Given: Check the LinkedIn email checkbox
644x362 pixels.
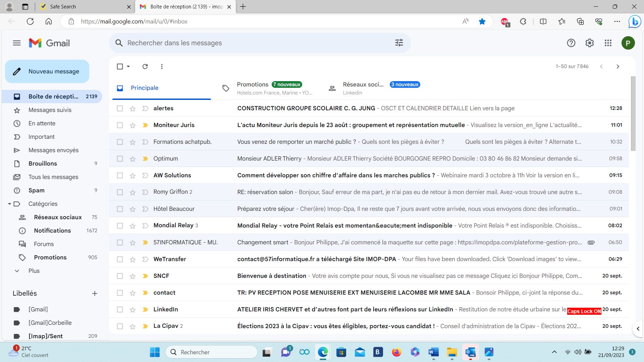Looking at the screenshot, I should point(120,309).
